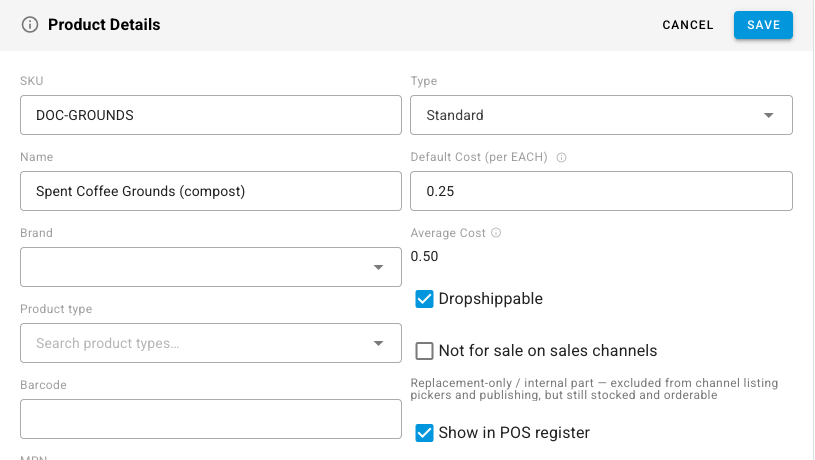Expand the Brand dropdown
Screen dimensions: 815x460
(211, 267)
